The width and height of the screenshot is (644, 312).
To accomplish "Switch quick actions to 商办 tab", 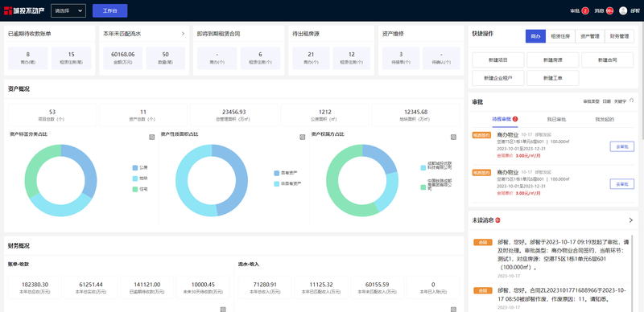I will pos(535,36).
